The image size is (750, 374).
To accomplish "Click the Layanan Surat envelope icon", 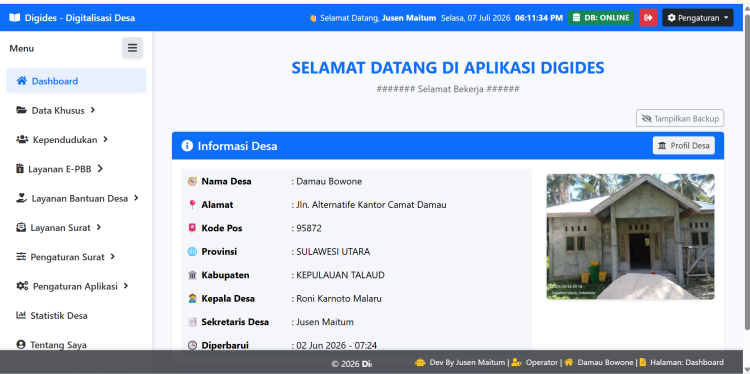I will (x=21, y=228).
